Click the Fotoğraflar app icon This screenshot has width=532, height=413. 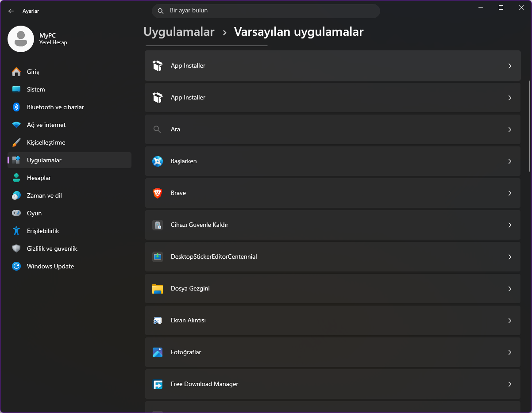click(158, 352)
